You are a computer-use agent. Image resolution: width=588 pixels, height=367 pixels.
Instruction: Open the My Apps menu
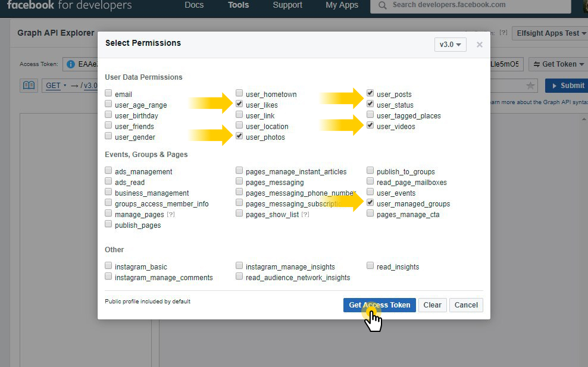click(341, 7)
